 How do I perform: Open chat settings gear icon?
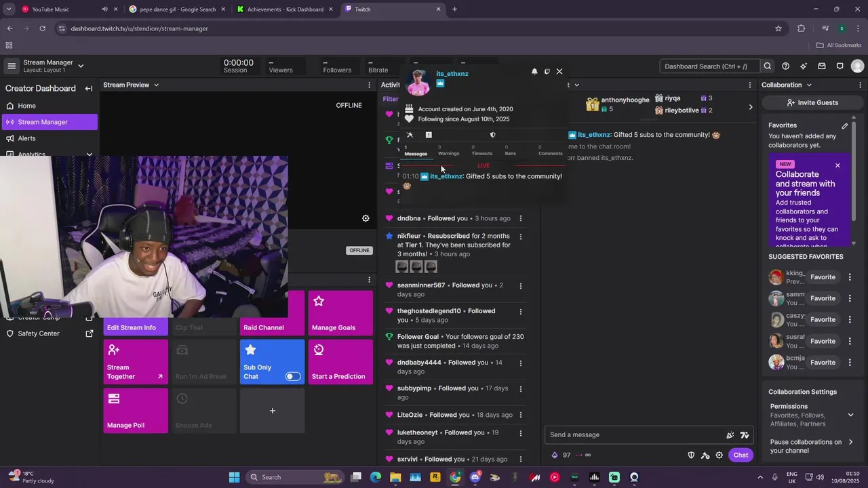point(719,455)
